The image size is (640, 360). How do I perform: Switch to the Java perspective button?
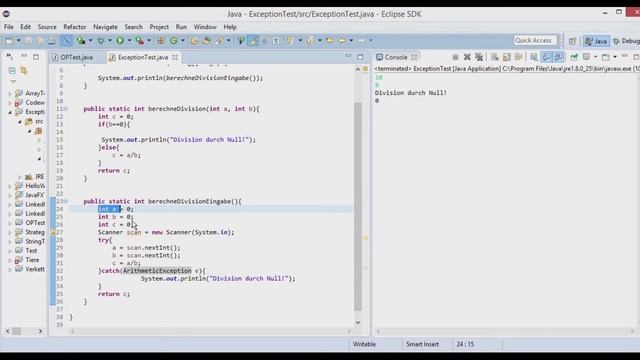pyautogui.click(x=596, y=41)
